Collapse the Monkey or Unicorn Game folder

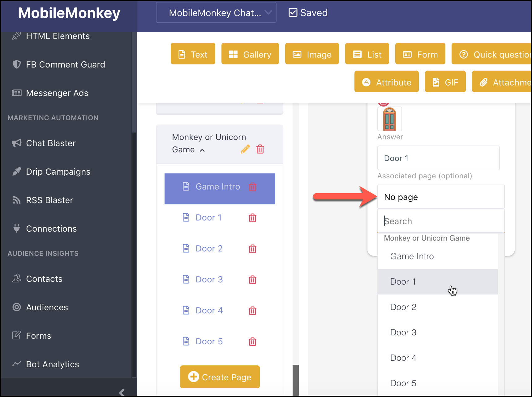203,150
